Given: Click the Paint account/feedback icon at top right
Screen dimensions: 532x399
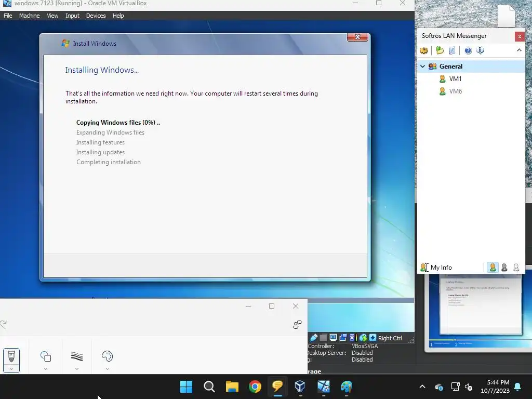Looking at the screenshot, I should point(297,325).
